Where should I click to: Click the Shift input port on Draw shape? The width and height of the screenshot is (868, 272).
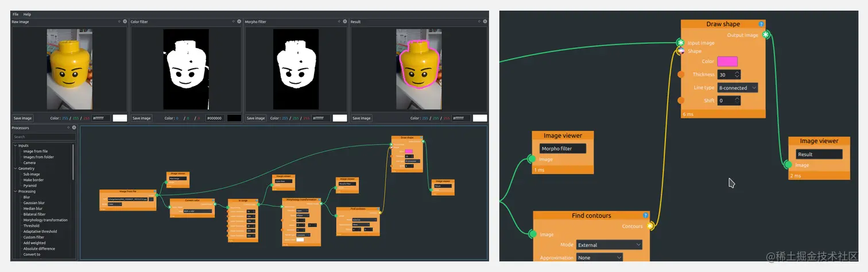(x=681, y=100)
